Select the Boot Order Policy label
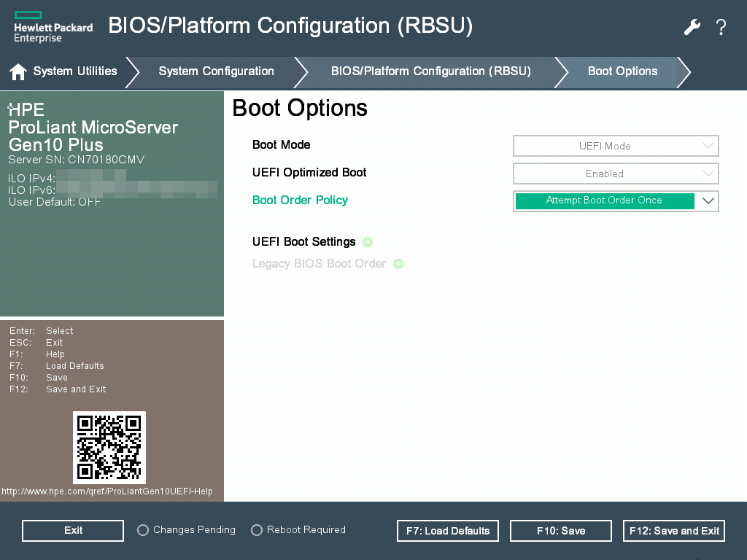Image resolution: width=747 pixels, height=560 pixels. click(300, 200)
